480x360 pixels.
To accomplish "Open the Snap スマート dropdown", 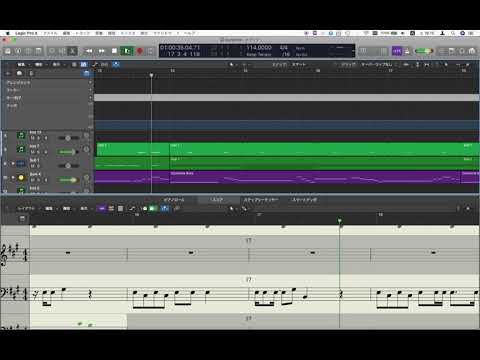I will tap(299, 64).
